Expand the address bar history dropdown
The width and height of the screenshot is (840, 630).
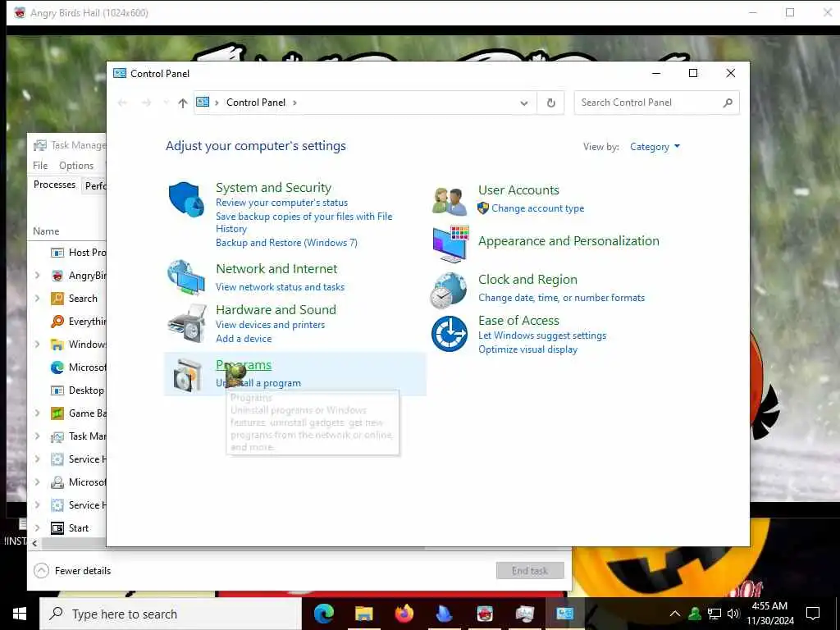click(524, 103)
